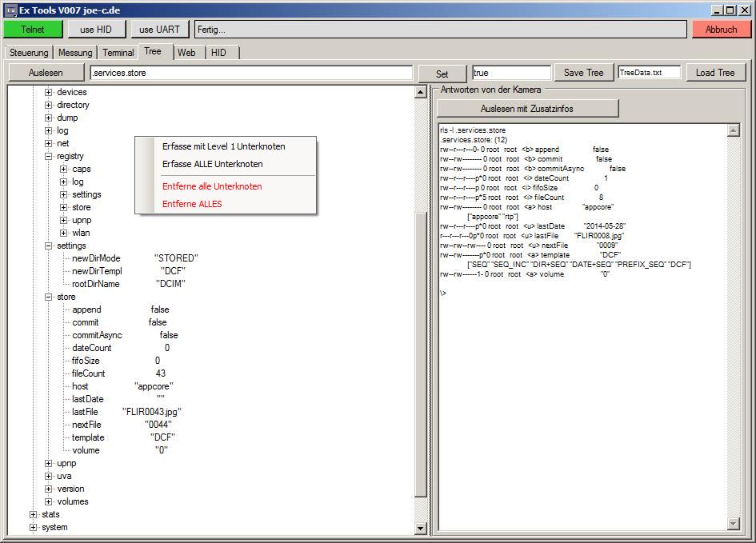The image size is (756, 543).
Task: Click the tree panel scroll-down arrow
Action: tap(421, 528)
